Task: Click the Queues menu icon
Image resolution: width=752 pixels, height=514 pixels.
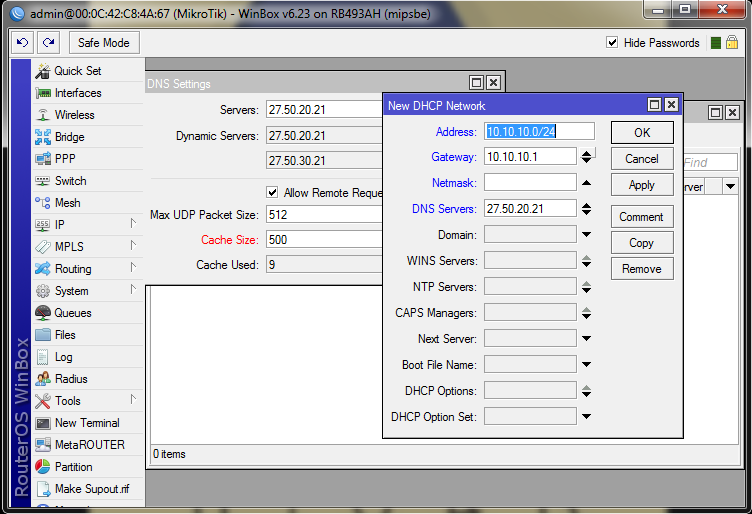Action: point(43,313)
